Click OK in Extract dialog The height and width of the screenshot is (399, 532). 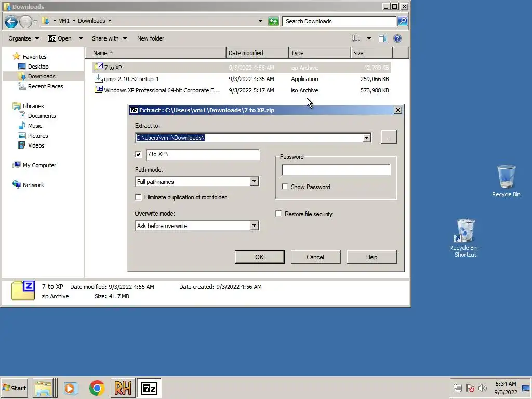coord(260,257)
